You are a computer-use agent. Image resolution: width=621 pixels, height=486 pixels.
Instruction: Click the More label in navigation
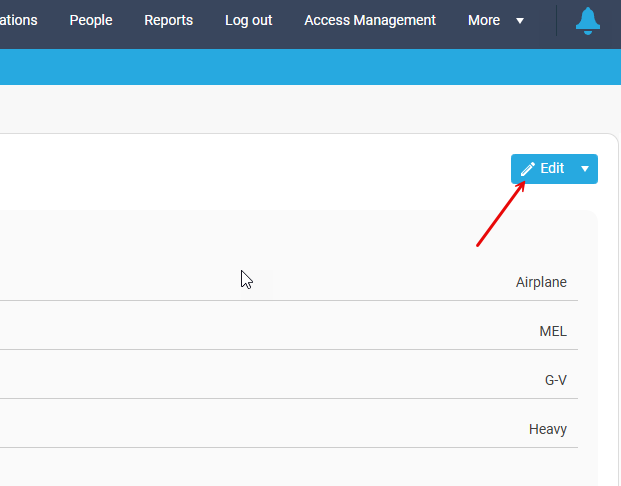pyautogui.click(x=484, y=20)
